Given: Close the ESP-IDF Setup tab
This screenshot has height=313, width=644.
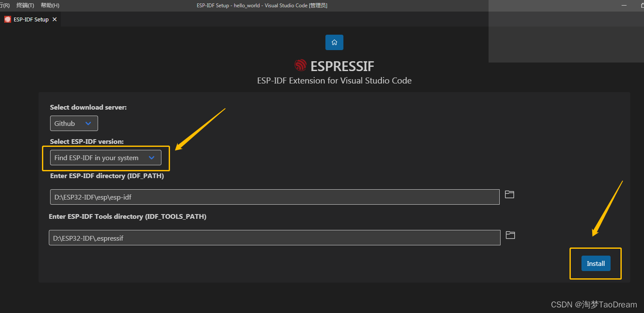Looking at the screenshot, I should 54,20.
